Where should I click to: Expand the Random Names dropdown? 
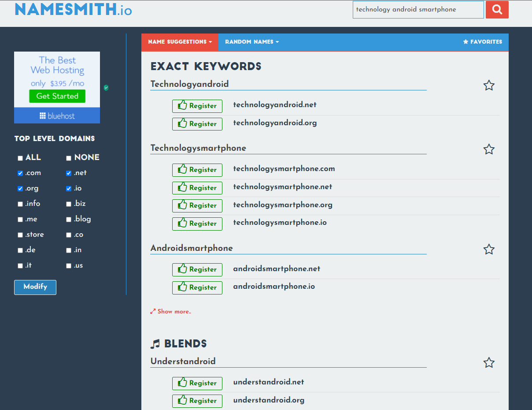252,42
